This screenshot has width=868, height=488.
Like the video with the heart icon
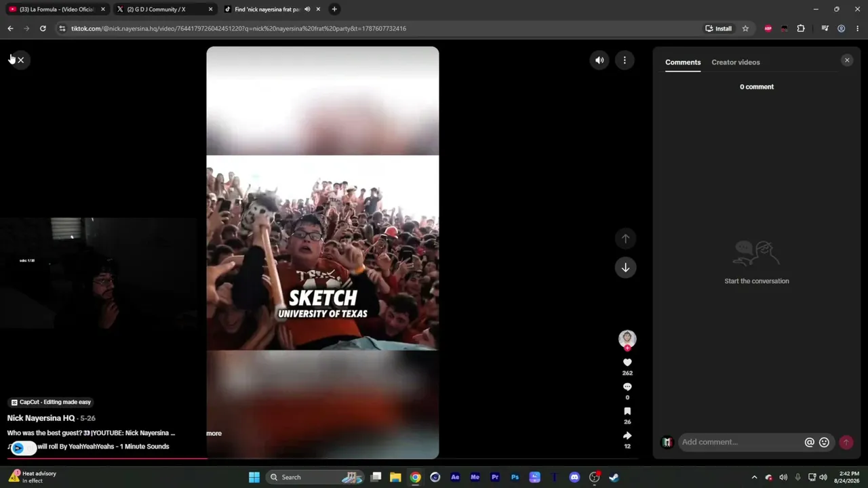click(x=627, y=363)
